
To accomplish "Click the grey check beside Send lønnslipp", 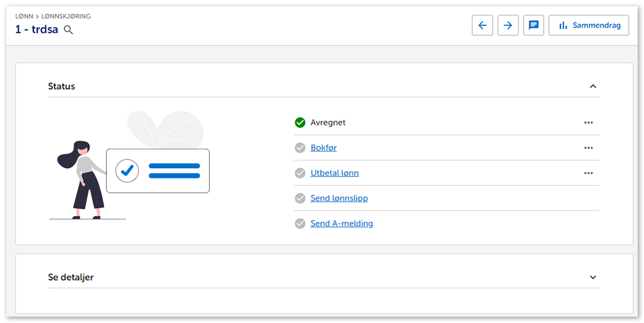I will (x=300, y=198).
